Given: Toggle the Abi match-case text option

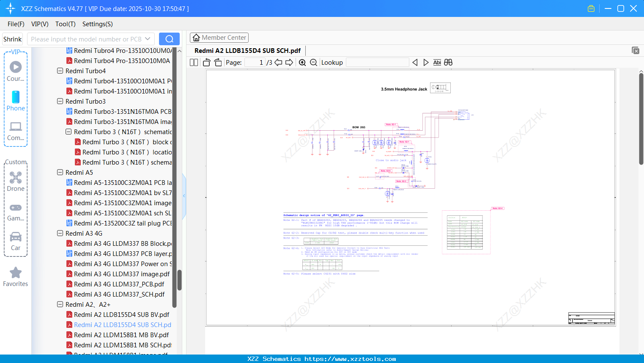Looking at the screenshot, I should pyautogui.click(x=437, y=63).
